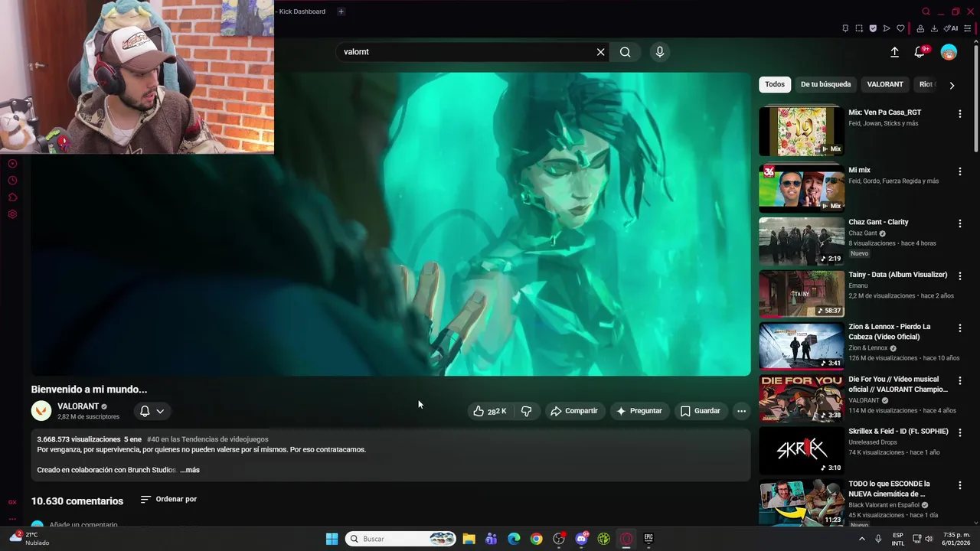
Task: Expand subscription options chevron
Action: coord(160,411)
